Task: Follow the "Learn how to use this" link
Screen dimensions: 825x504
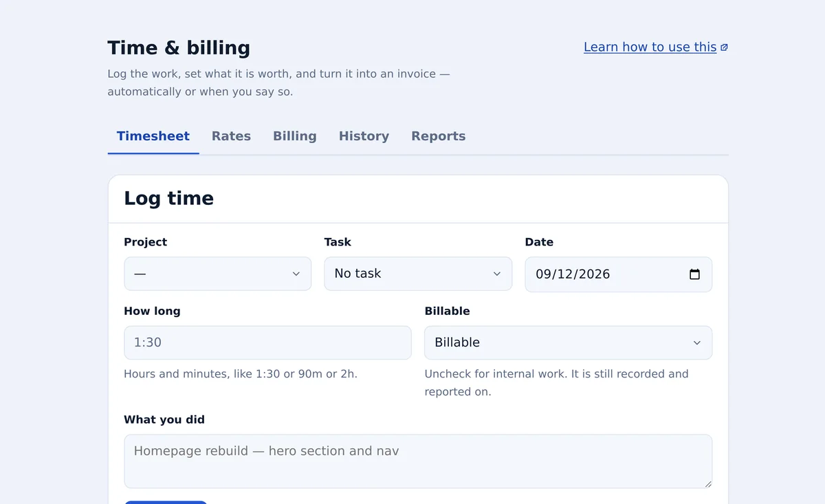Action: point(656,47)
